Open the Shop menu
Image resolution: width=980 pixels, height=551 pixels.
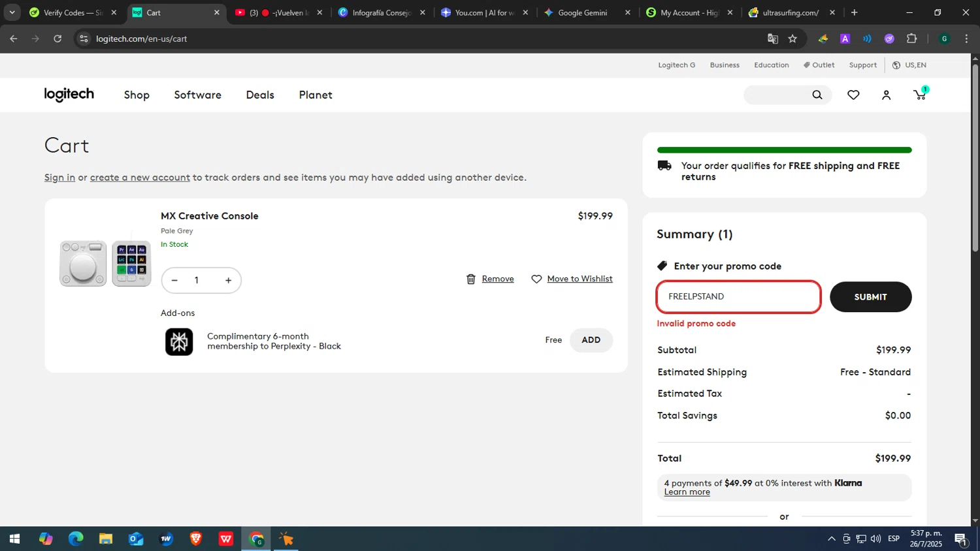point(137,95)
